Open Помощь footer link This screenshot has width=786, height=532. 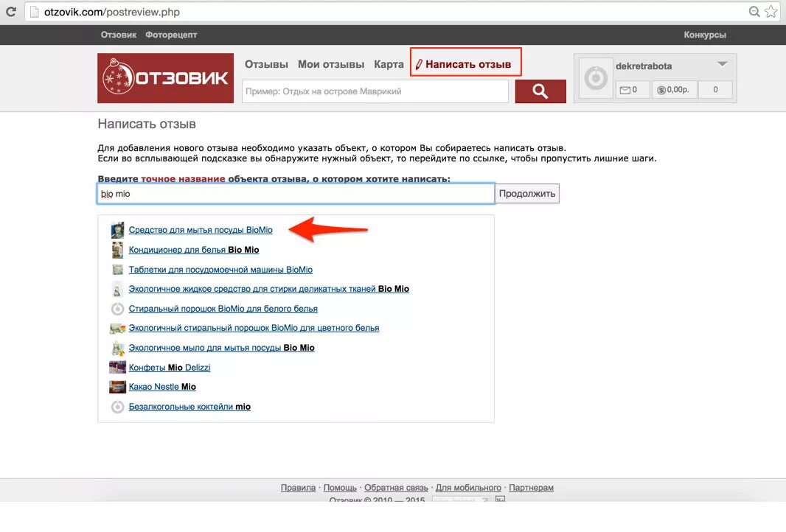pyautogui.click(x=340, y=487)
